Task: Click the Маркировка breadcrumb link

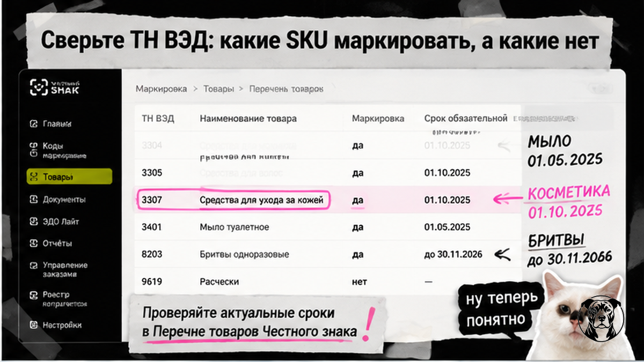Action: click(x=161, y=89)
